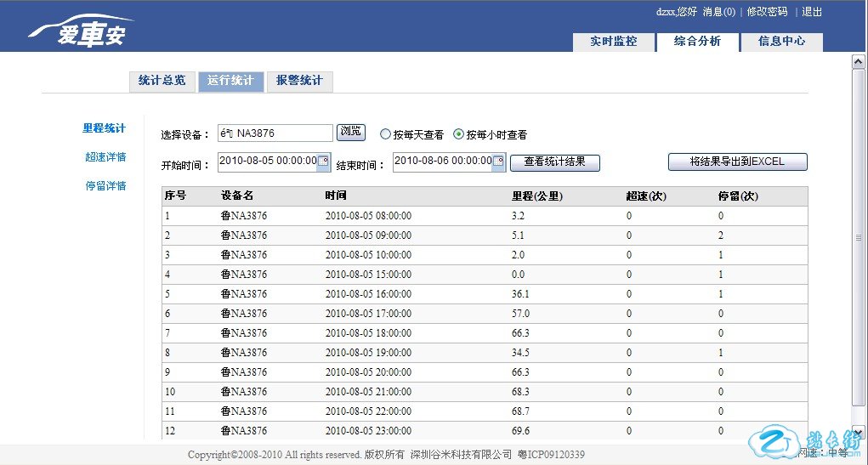
Task: Click the 修改密码 link
Action: (x=767, y=12)
